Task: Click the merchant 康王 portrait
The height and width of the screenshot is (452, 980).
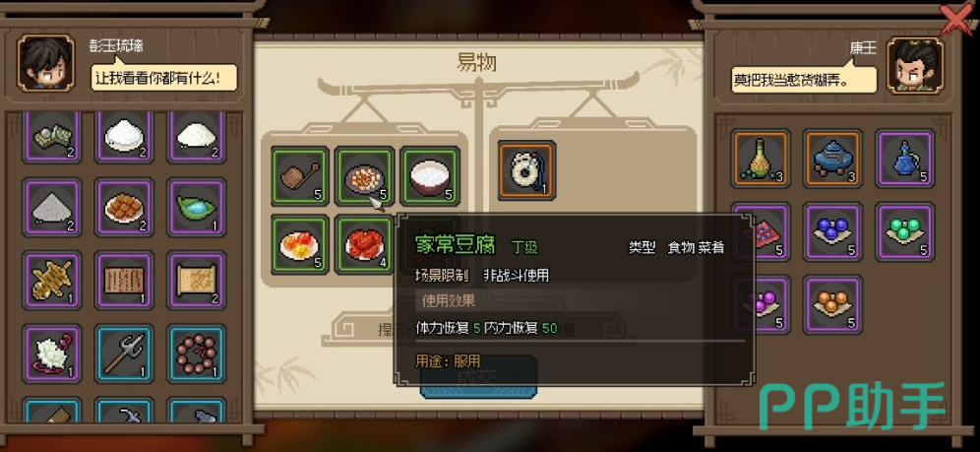Action: coord(915,65)
